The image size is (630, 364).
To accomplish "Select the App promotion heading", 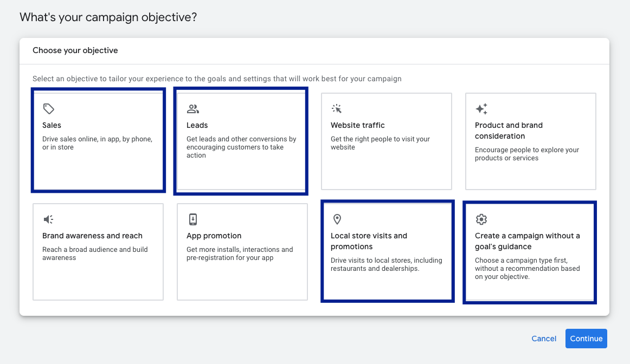I will click(x=214, y=236).
